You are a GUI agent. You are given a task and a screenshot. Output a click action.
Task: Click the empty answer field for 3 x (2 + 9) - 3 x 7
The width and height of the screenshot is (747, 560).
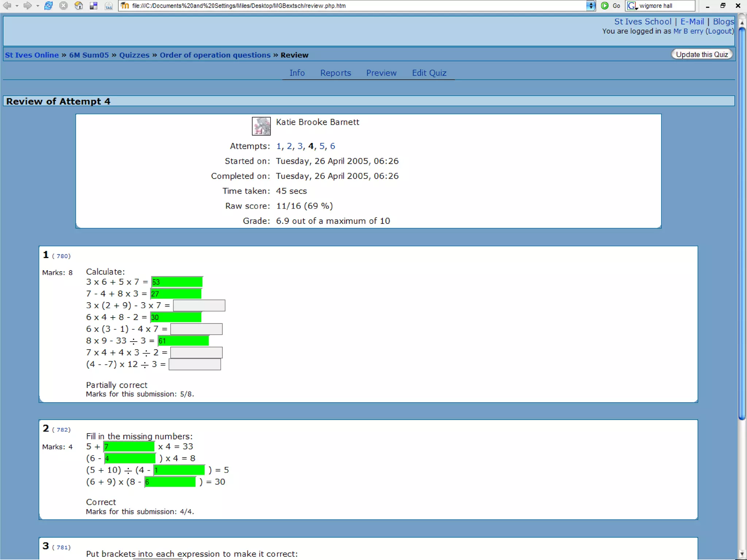coord(199,306)
